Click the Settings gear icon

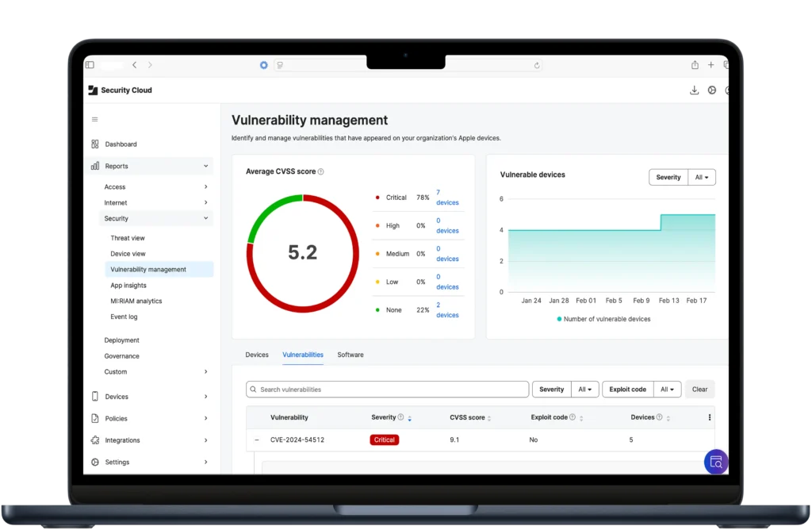click(95, 462)
